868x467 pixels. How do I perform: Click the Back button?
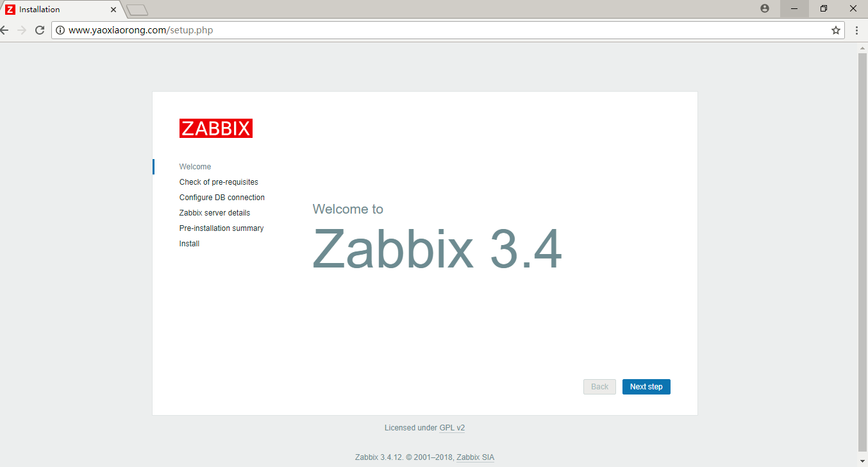click(599, 387)
